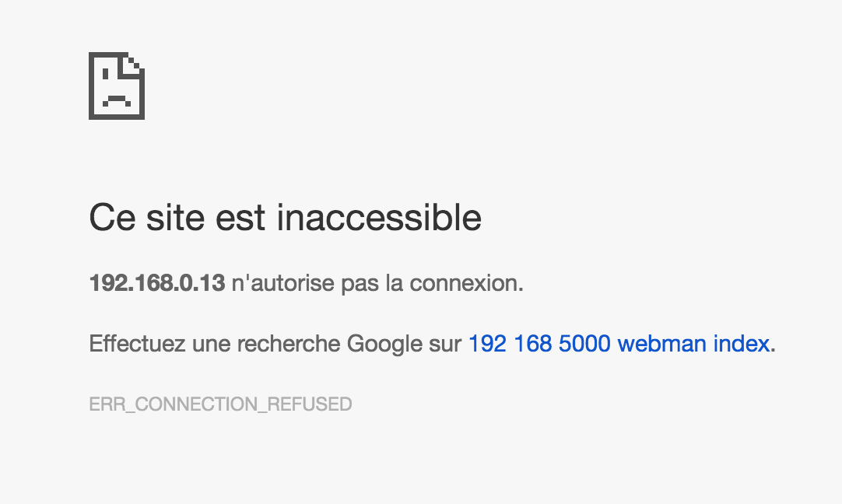The width and height of the screenshot is (842, 504).
Task: Click "192 168" at the start of the blue link
Action: (510, 344)
